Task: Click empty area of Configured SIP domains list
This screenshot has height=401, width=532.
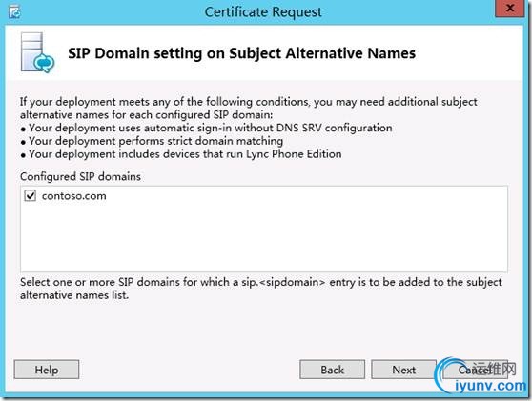Action: click(x=264, y=237)
